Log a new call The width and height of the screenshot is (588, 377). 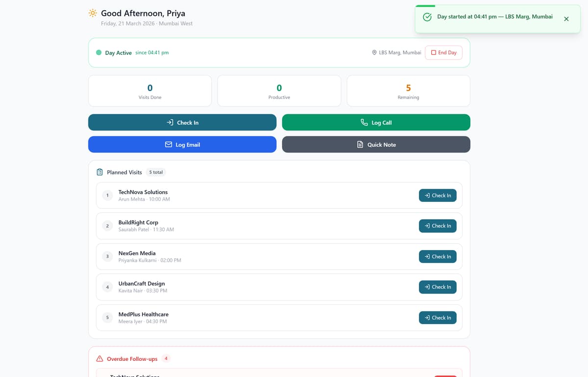(376, 123)
